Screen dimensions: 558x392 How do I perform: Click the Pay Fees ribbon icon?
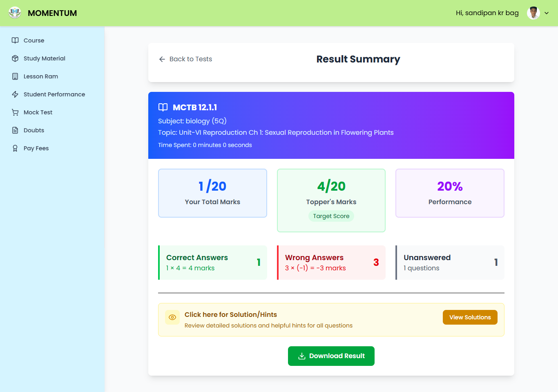click(15, 148)
